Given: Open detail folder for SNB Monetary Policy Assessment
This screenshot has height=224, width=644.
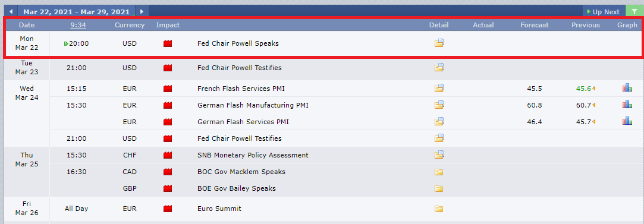Looking at the screenshot, I should (439, 154).
